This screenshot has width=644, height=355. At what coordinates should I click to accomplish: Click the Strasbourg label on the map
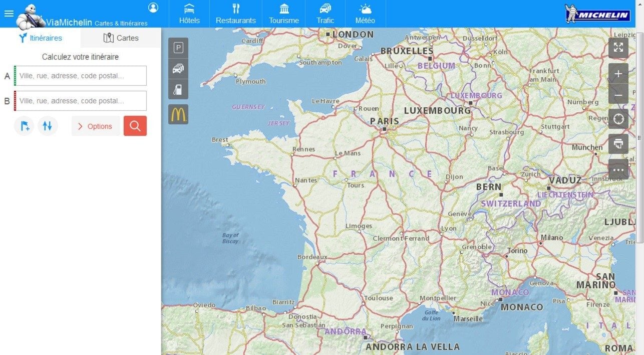[506, 132]
